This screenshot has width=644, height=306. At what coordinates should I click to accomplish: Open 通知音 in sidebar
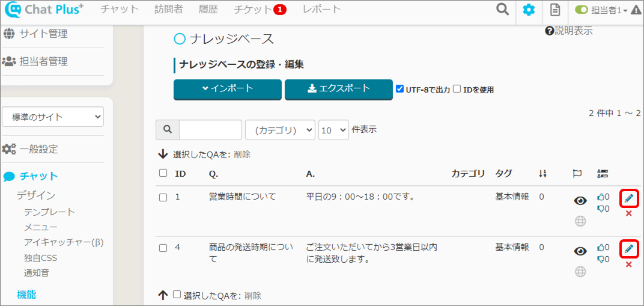tap(37, 273)
